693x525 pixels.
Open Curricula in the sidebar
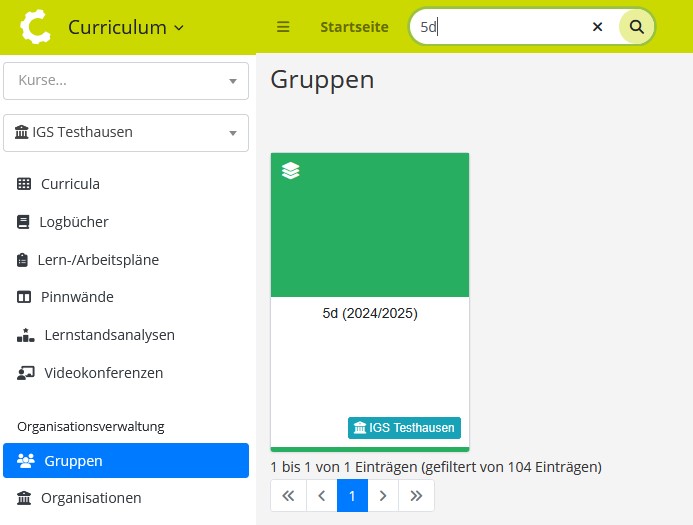tap(126, 184)
